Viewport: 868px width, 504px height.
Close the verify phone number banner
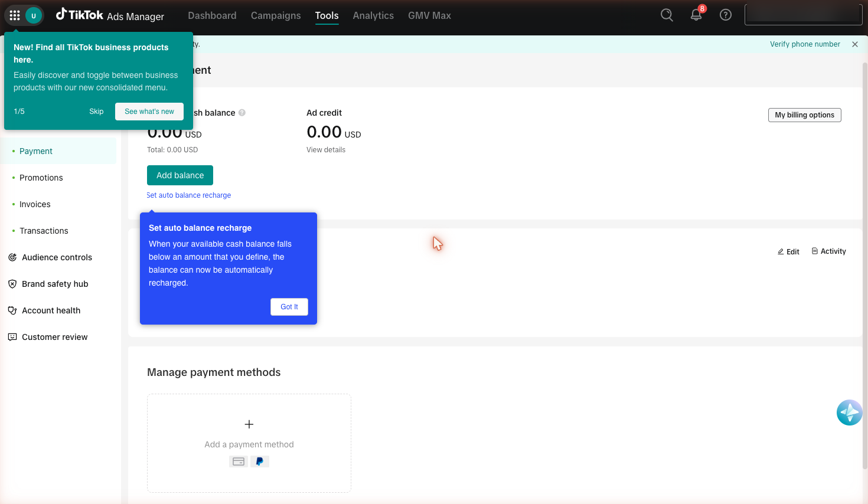coord(855,44)
